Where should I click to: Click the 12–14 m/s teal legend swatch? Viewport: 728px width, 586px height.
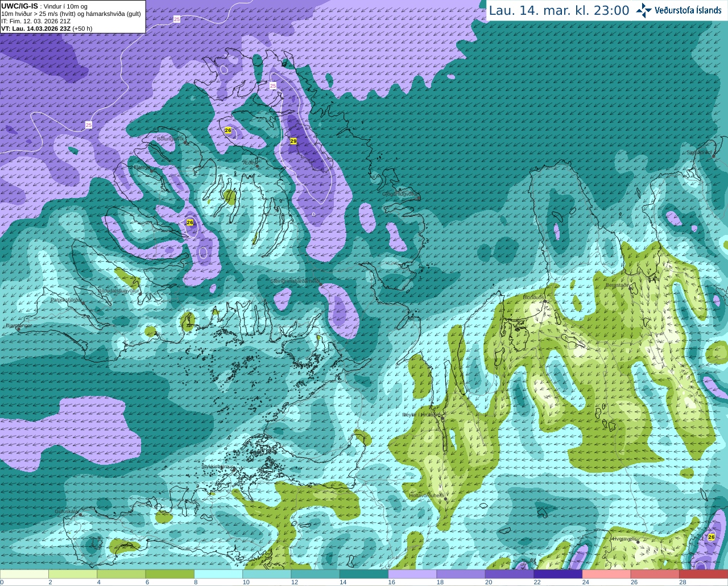(x=316, y=574)
